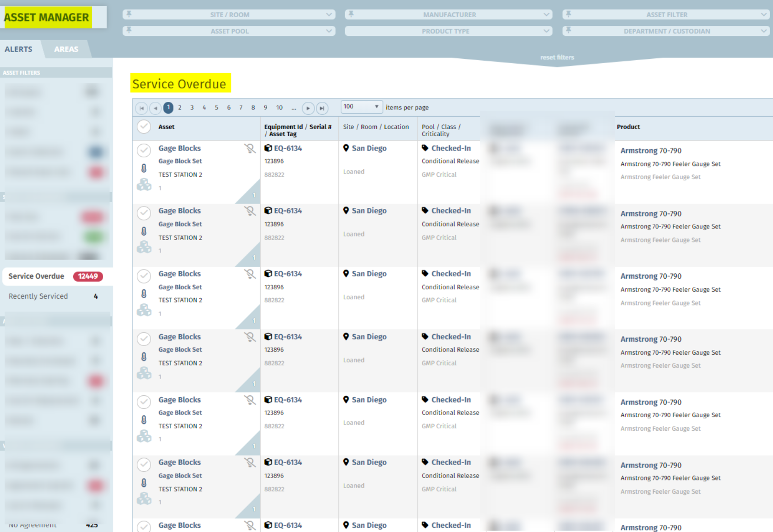
Task: Click thermometer icon in fourth asset row
Action: (144, 357)
